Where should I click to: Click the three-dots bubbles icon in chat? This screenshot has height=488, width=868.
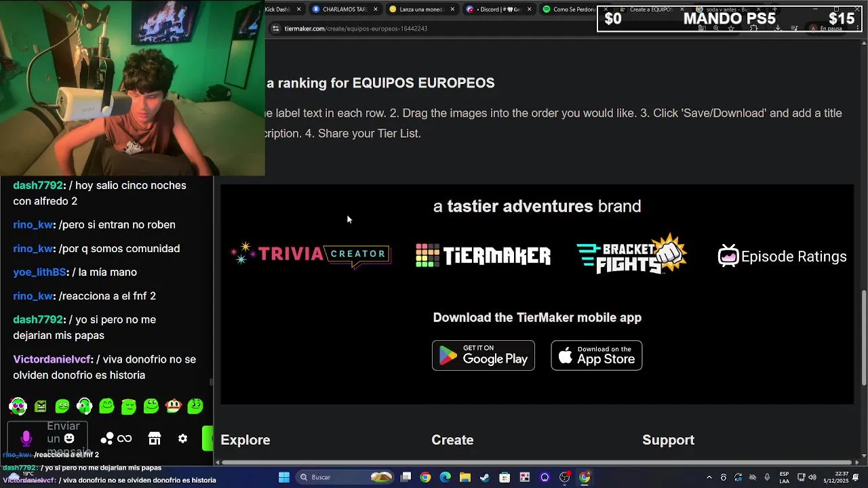point(107,439)
